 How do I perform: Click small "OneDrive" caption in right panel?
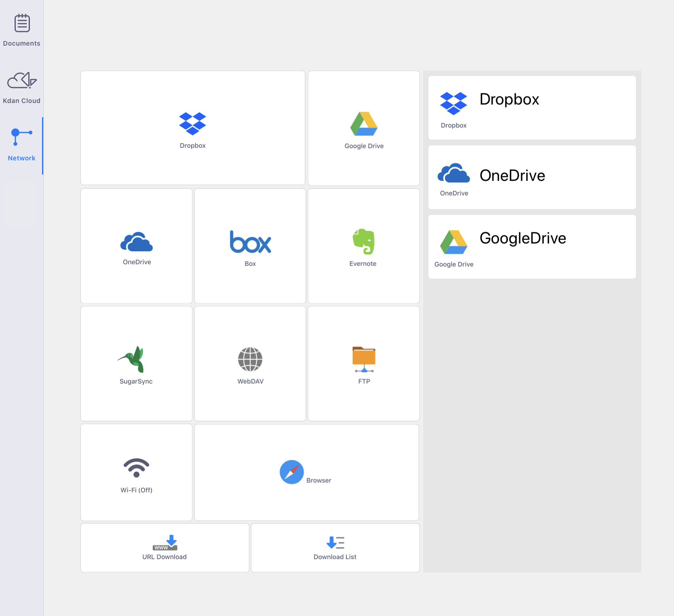pos(454,193)
